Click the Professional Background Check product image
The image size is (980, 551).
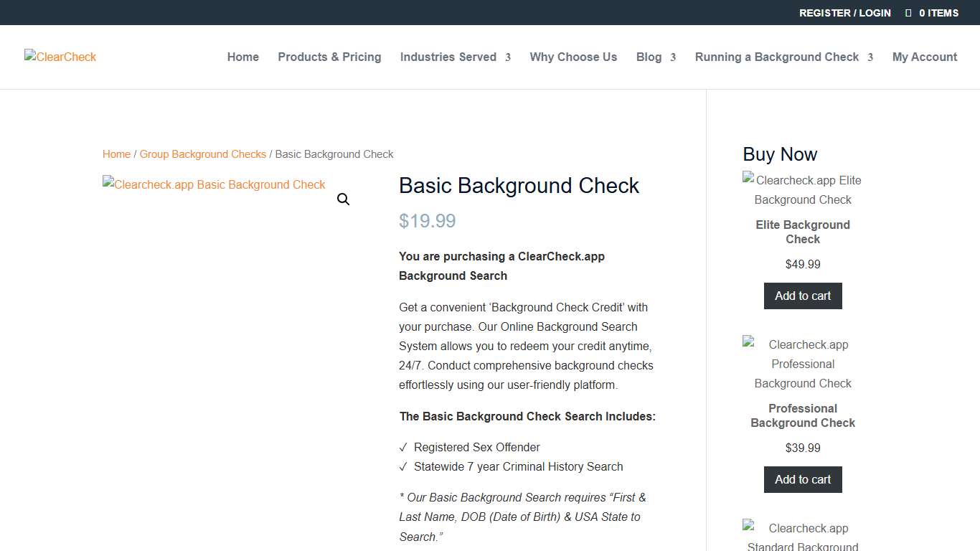(x=802, y=364)
